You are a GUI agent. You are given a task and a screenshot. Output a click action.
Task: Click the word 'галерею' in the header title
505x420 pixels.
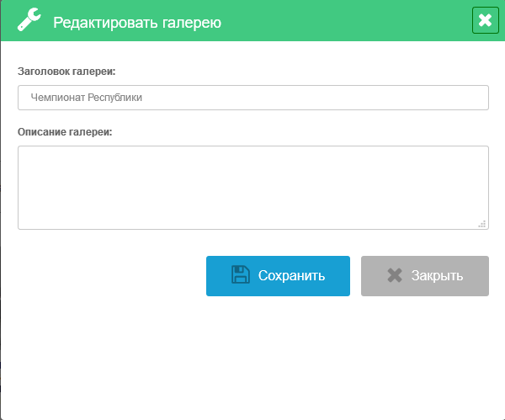click(190, 23)
